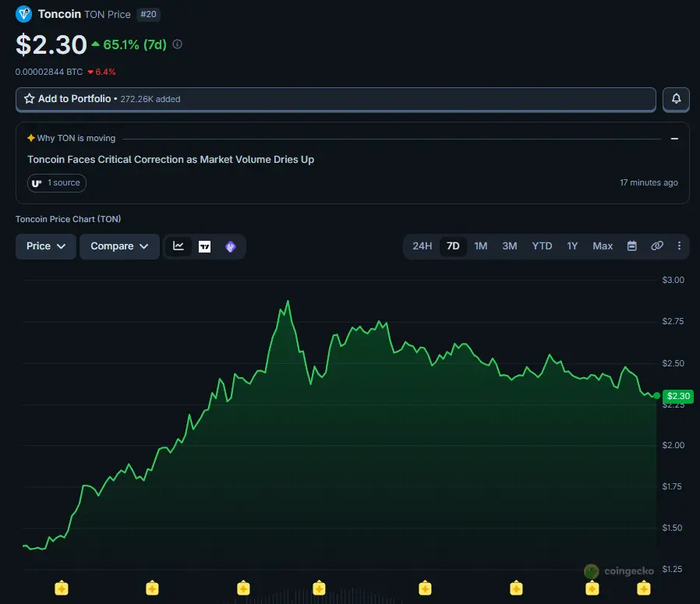The width and height of the screenshot is (700, 604).
Task: Click the 65.1% (7d) change text
Action: 134,44
